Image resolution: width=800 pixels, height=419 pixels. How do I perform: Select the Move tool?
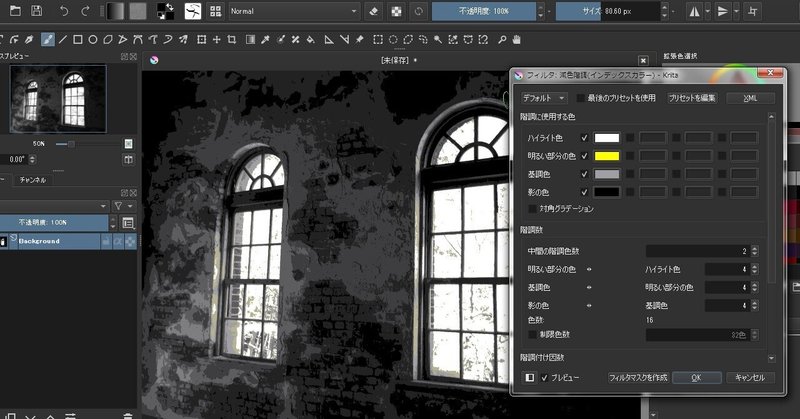click(216, 39)
